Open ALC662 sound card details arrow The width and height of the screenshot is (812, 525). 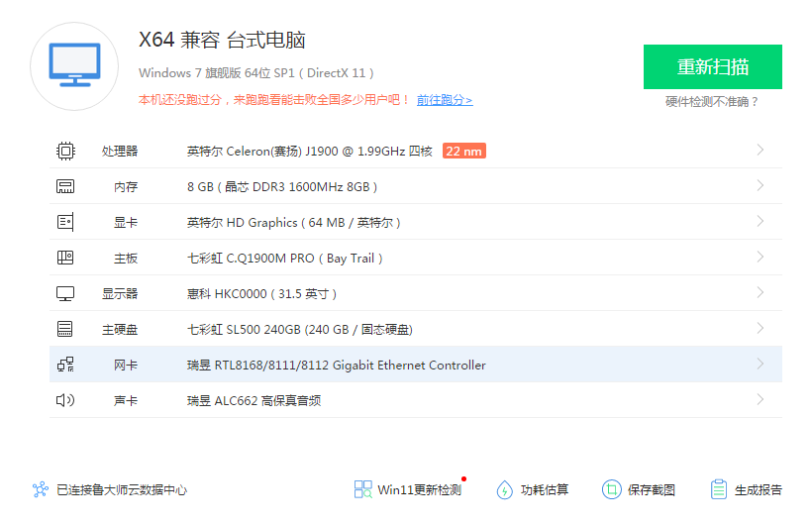(760, 400)
